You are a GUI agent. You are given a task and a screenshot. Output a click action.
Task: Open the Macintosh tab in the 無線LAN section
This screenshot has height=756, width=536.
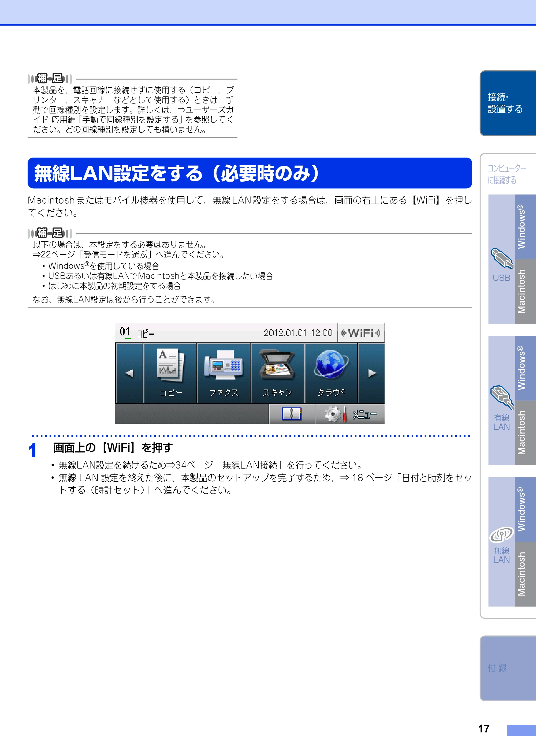(525, 574)
